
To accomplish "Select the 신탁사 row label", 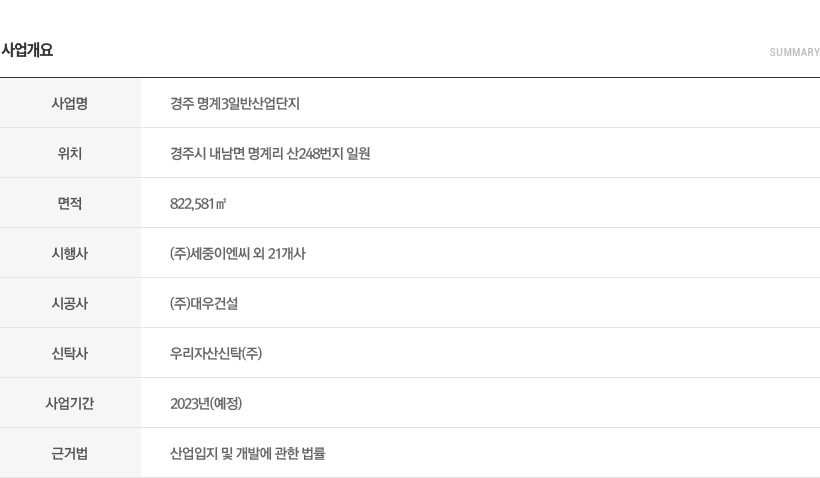I will 70,353.
